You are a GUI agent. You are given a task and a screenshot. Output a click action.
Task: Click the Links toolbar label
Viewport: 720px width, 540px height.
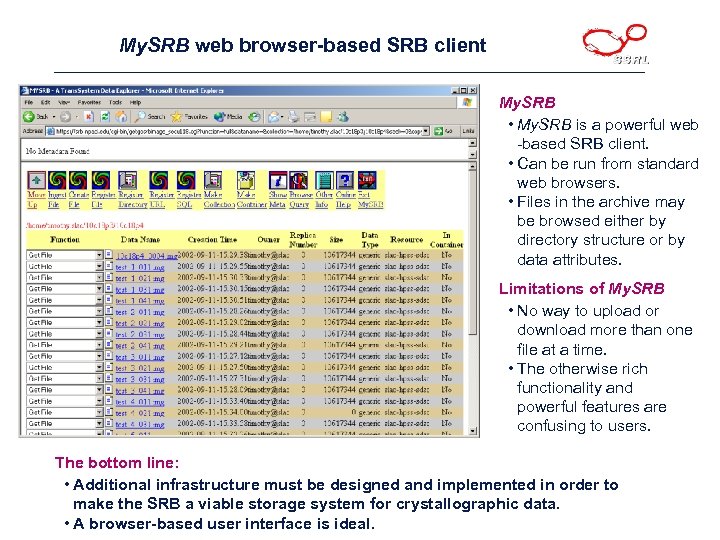click(468, 131)
